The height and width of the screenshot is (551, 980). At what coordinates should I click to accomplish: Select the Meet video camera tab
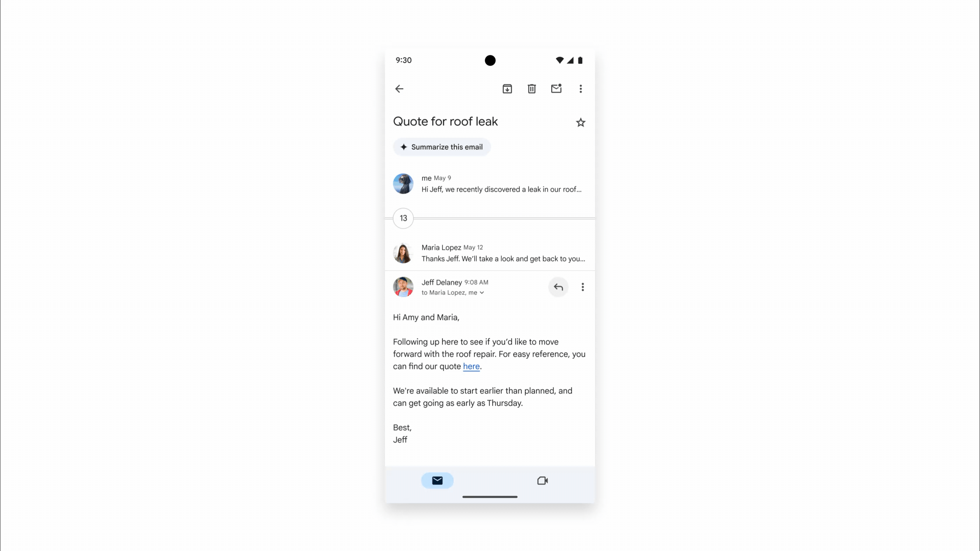click(x=542, y=480)
